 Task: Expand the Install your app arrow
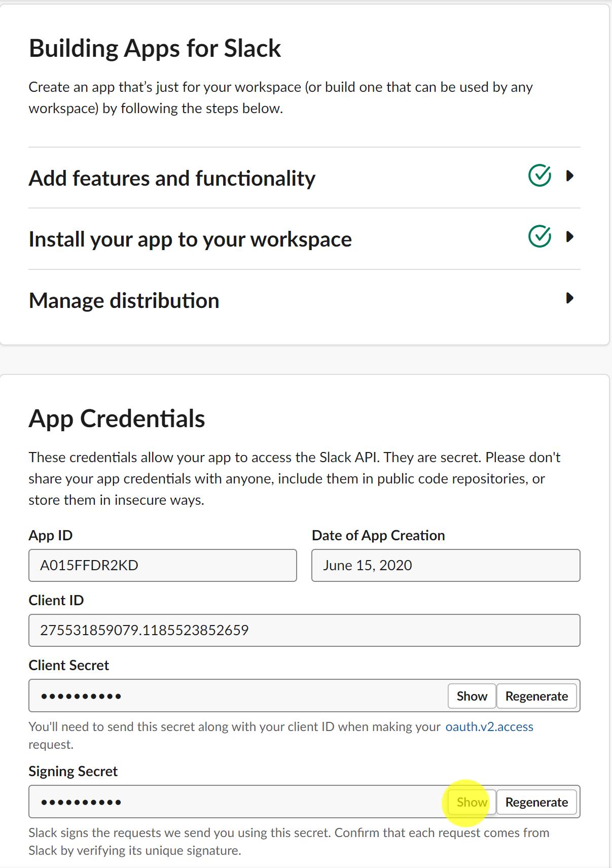pos(569,237)
